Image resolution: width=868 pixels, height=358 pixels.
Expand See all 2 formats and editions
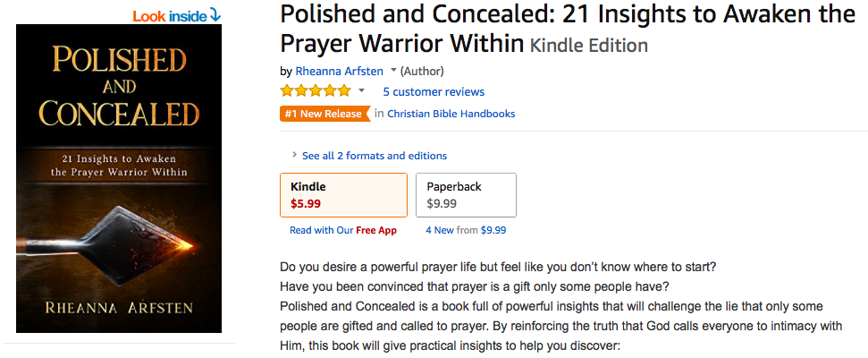click(374, 156)
